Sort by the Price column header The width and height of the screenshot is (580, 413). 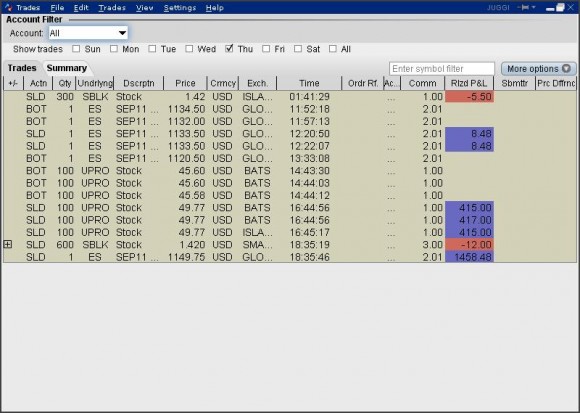(185, 84)
